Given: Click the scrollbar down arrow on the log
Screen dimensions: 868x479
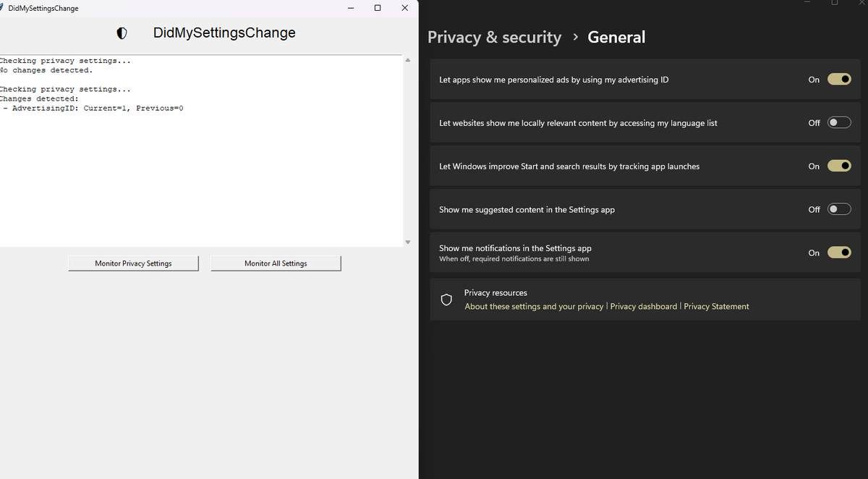Looking at the screenshot, I should [x=407, y=242].
